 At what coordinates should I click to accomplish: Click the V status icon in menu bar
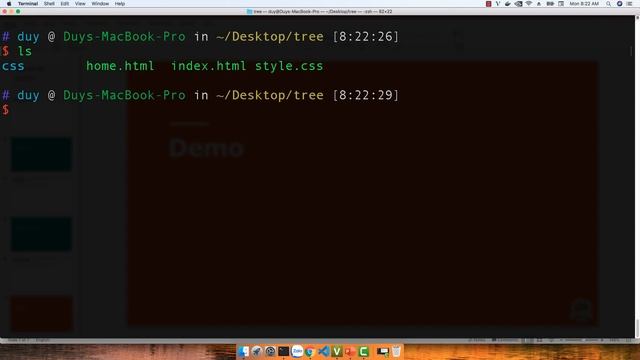click(x=498, y=4)
